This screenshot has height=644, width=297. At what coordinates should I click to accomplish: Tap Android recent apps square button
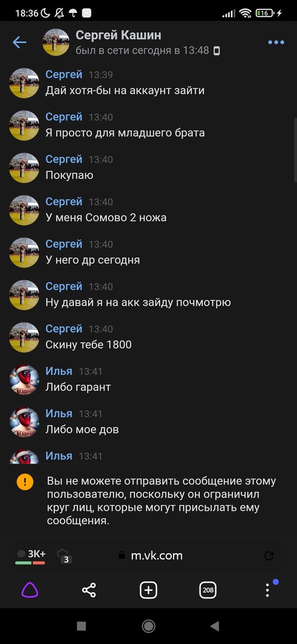point(81,626)
